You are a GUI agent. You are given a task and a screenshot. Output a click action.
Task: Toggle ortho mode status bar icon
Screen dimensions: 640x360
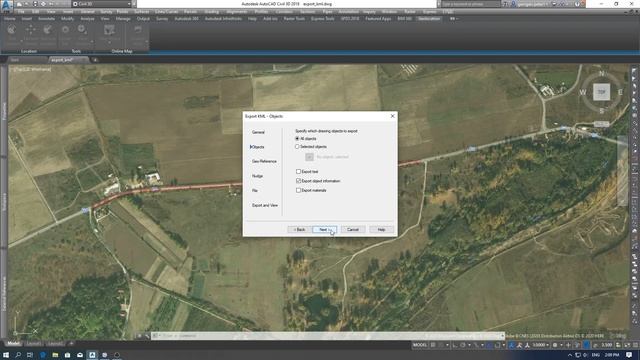(x=455, y=345)
